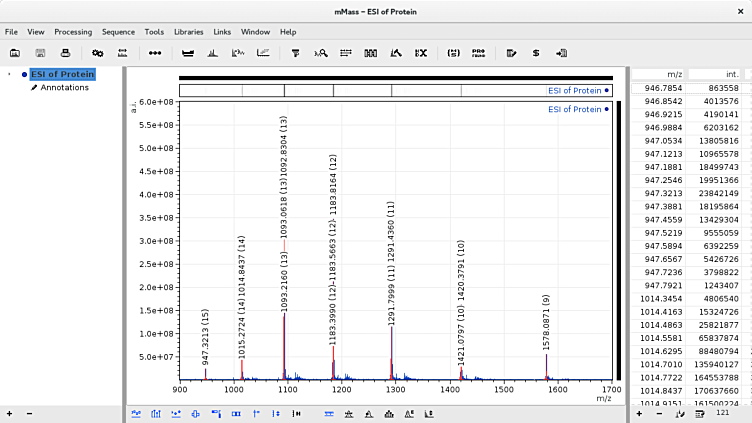This screenshot has height=423, width=752.
Task: Add a peak with the peak list plus button
Action: [639, 413]
